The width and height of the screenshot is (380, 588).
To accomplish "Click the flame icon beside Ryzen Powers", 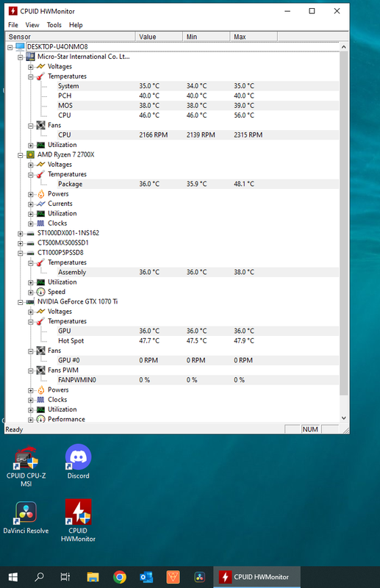I will point(40,194).
